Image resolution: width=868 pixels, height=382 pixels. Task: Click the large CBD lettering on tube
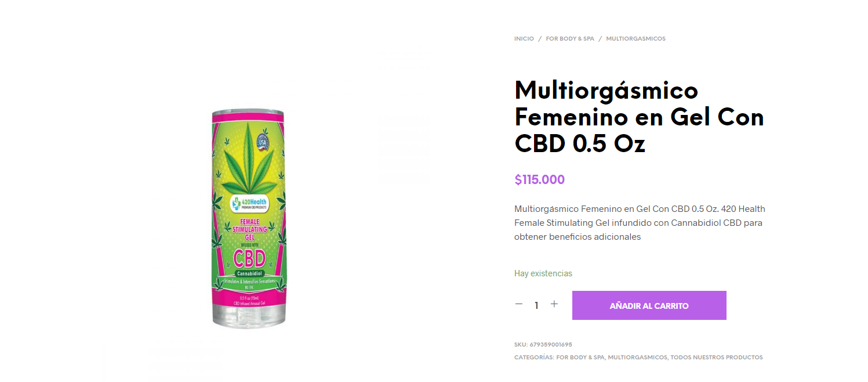click(x=249, y=258)
